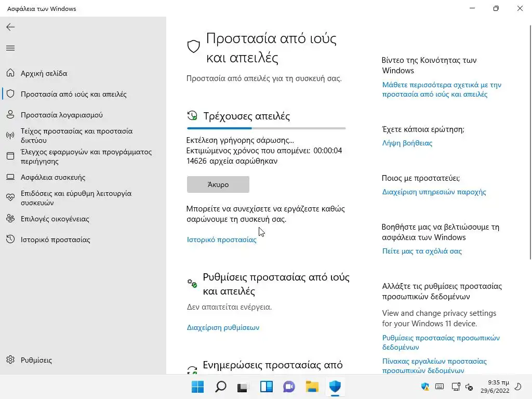Click the Δεν απαιτείται ενέργεια status text

coord(229,307)
